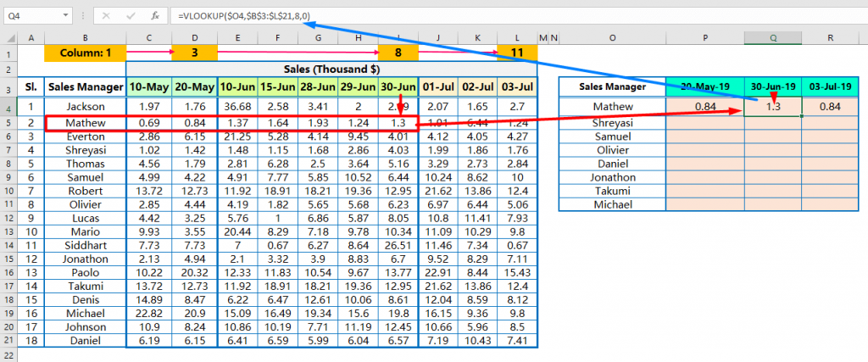Click the Cancel X icon in formula bar
Screen dimensions: 868x362
106,16
